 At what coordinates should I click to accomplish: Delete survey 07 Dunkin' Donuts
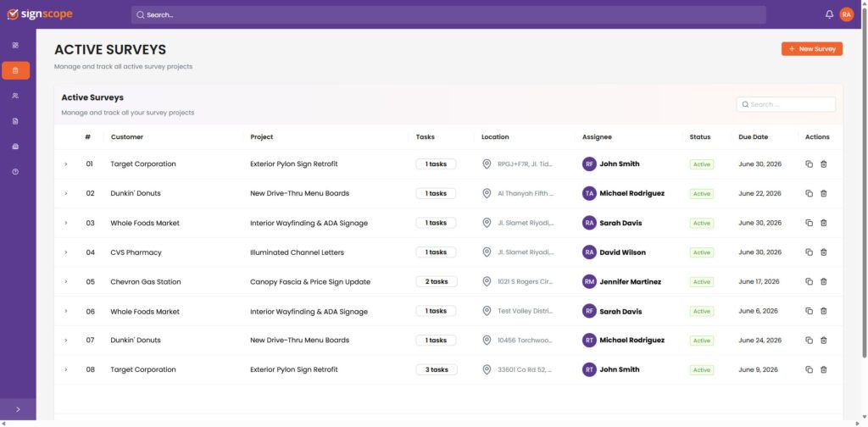pos(824,341)
